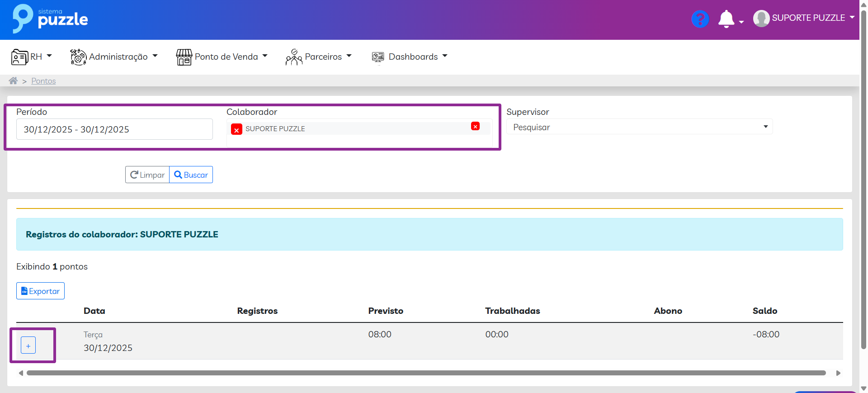Click the Período date range field
The height and width of the screenshot is (393, 868).
coord(114,129)
